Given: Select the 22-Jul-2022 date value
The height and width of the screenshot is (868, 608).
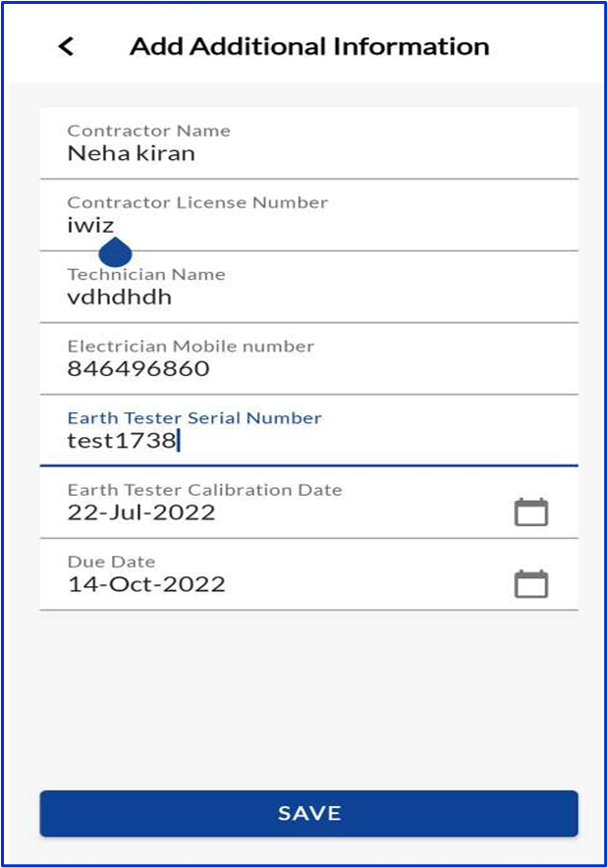Looking at the screenshot, I should [141, 513].
